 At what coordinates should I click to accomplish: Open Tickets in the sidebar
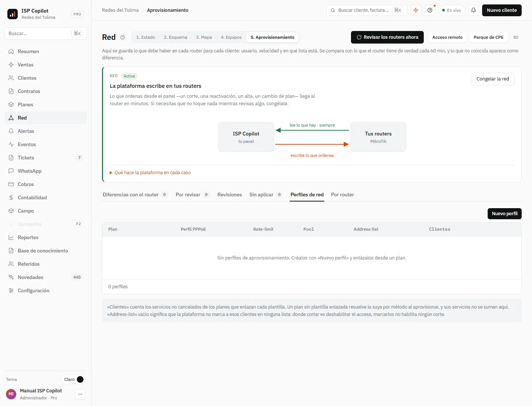[46, 158]
